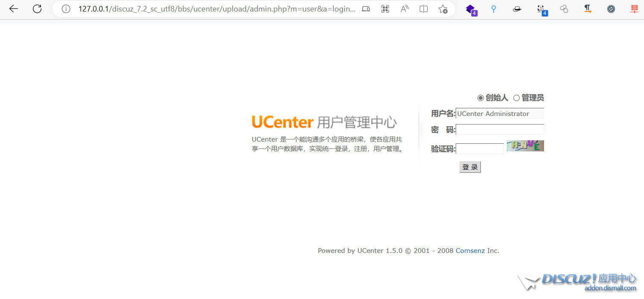Click the orange paragraph-arrow extension icon
The width and height of the screenshot is (644, 299).
587,9
